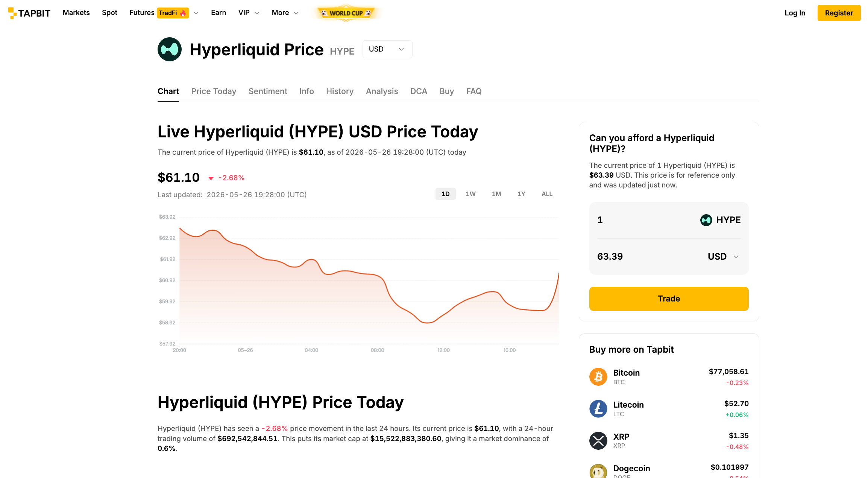Image resolution: width=868 pixels, height=478 pixels.
Task: Switch chart range to 1W
Action: (x=470, y=194)
